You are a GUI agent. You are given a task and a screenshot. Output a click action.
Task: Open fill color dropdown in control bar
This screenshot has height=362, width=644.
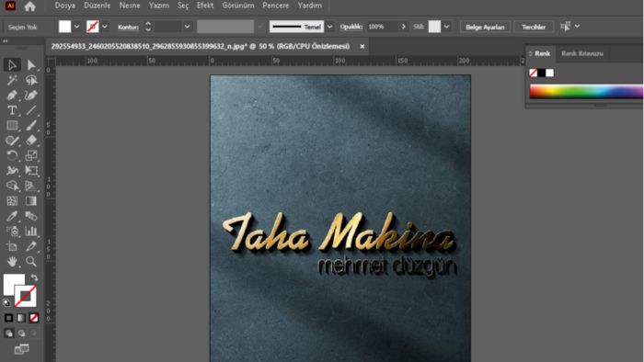(x=76, y=27)
